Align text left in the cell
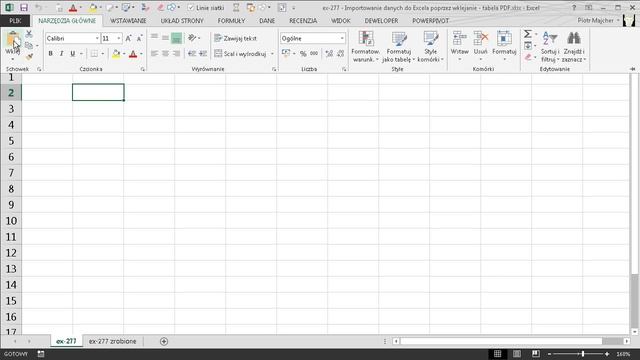Viewport: 640px width, 360px height. coord(154,53)
